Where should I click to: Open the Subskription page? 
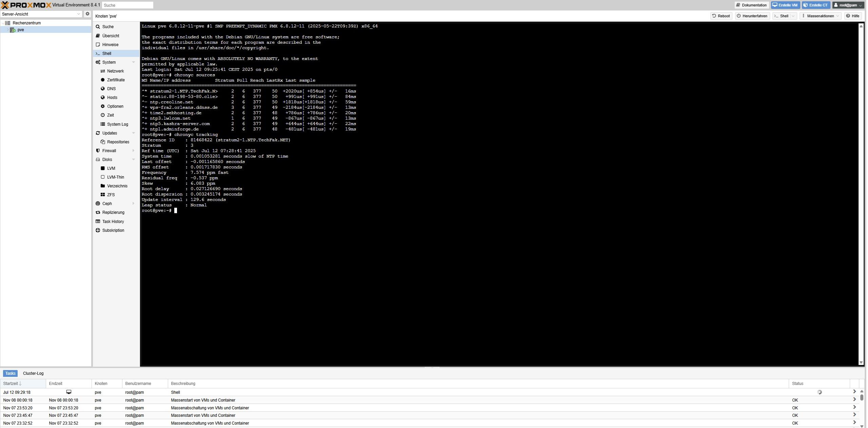(x=113, y=230)
